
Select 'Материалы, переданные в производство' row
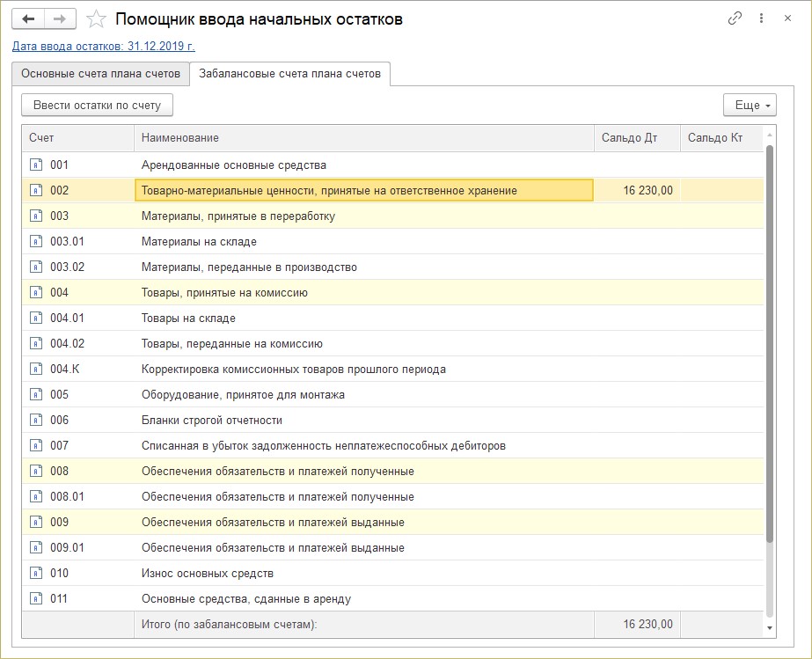(x=393, y=267)
